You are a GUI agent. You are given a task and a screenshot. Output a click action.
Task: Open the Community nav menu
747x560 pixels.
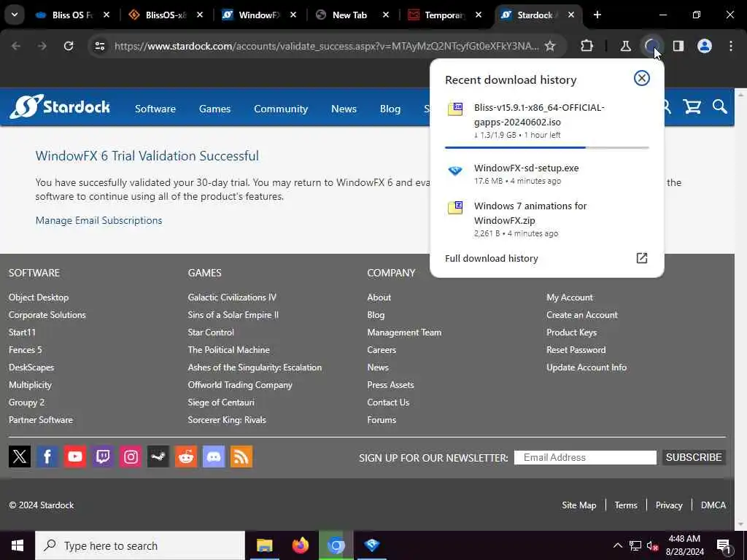[x=281, y=109]
